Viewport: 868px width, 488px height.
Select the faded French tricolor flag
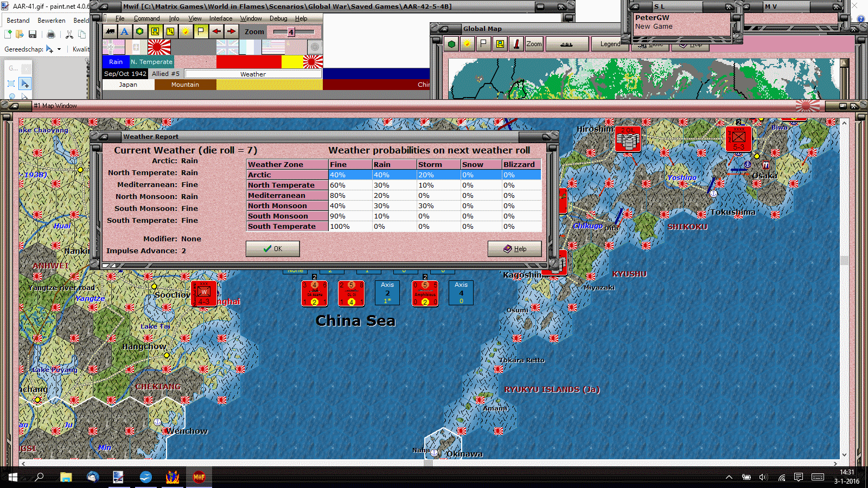(x=250, y=47)
